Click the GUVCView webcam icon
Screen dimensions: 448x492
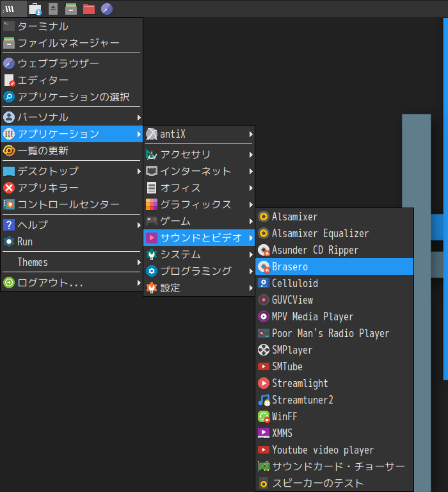[x=264, y=300]
